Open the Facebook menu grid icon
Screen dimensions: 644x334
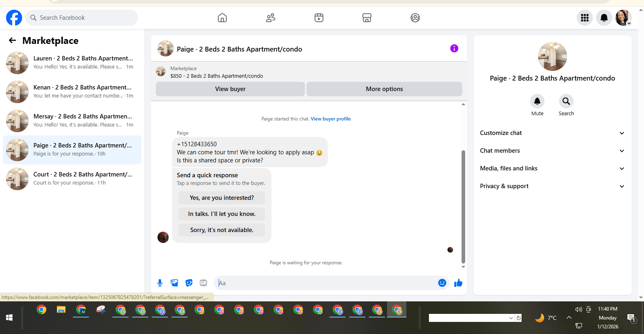point(585,18)
